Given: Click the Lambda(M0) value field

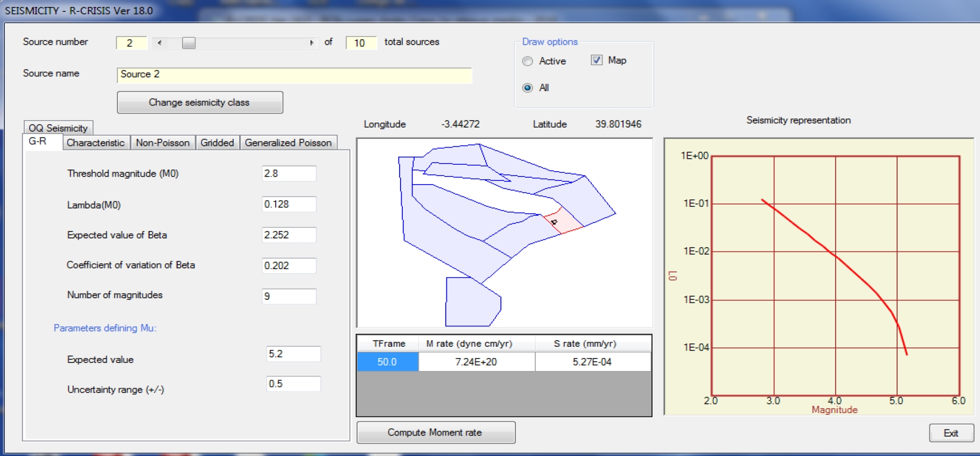Looking at the screenshot, I should (289, 205).
